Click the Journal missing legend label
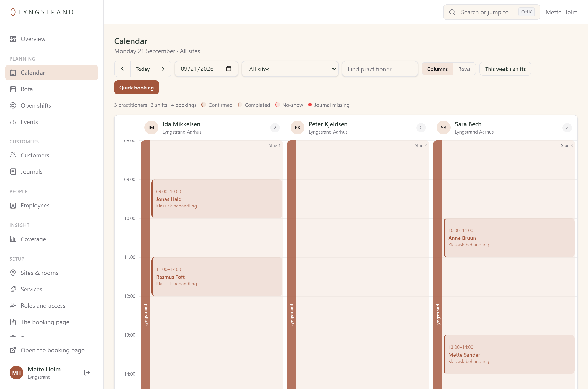The width and height of the screenshot is (588, 389). (332, 105)
